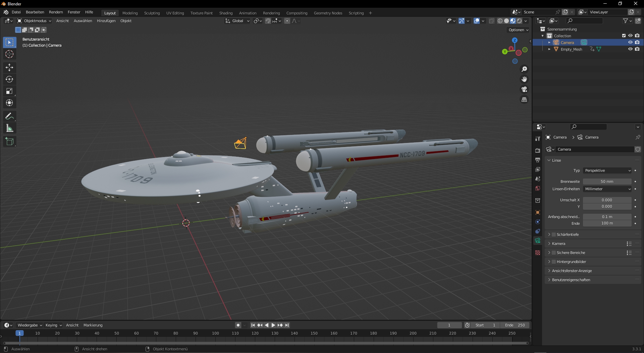Image resolution: width=644 pixels, height=353 pixels.
Task: Disable Empty_Mesh in renders via camera icon
Action: [637, 49]
